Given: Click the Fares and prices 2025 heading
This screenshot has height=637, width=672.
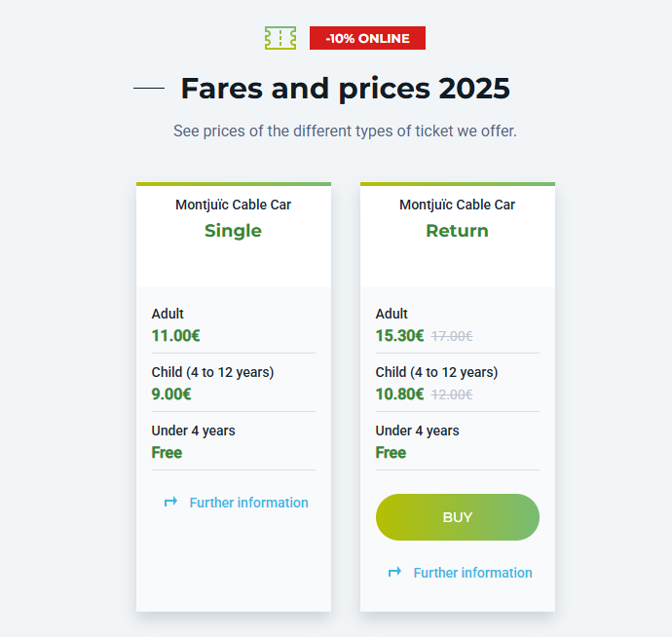Looking at the screenshot, I should (346, 89).
